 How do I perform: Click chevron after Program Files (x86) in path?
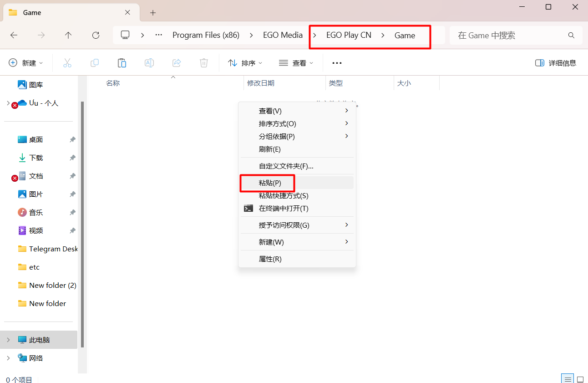click(251, 35)
